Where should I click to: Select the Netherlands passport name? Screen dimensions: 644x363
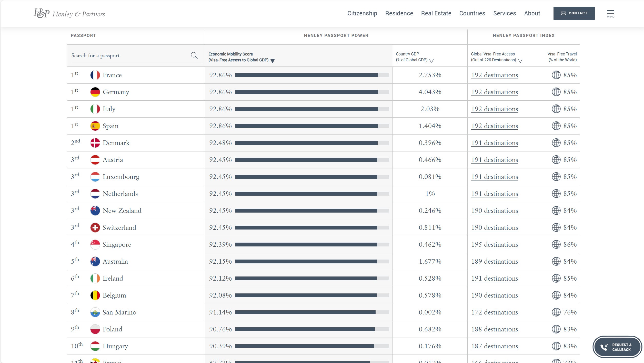[x=120, y=194]
